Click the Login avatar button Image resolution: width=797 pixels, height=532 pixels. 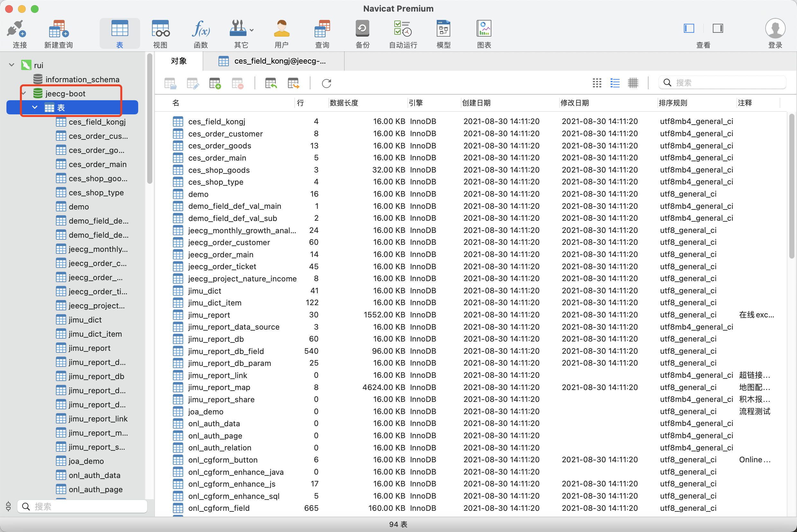pos(775,29)
